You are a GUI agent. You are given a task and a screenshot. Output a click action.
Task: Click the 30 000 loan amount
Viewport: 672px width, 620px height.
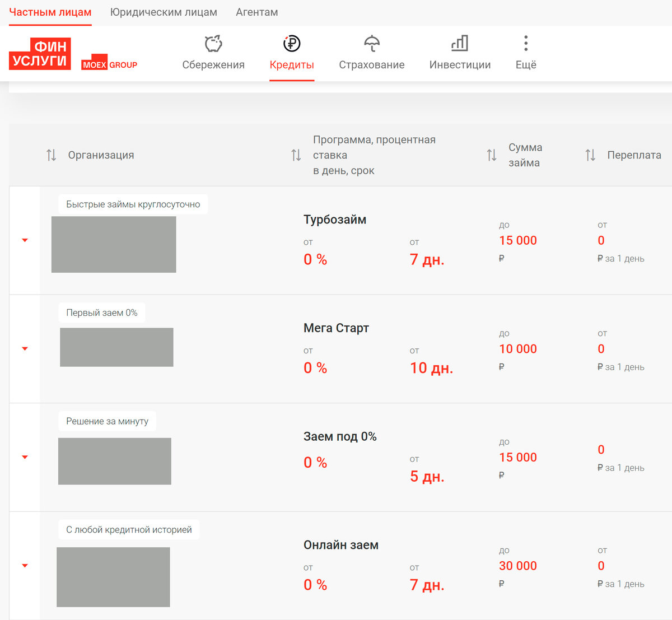tap(518, 566)
